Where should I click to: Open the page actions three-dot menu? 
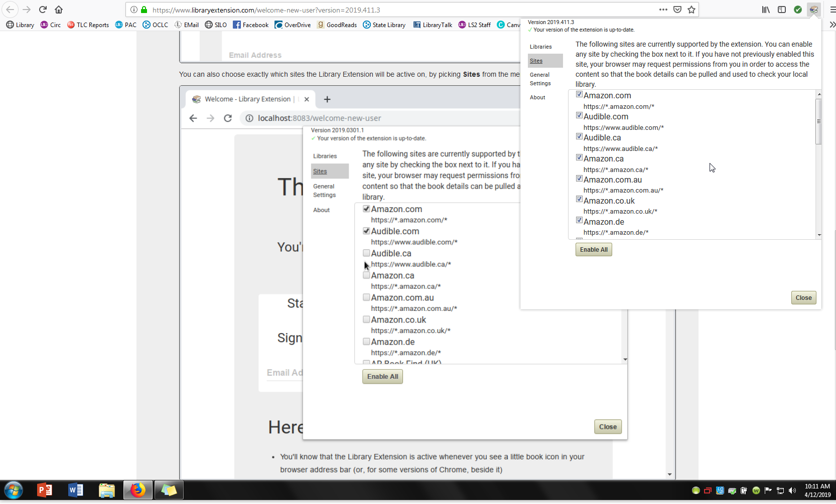click(x=663, y=10)
